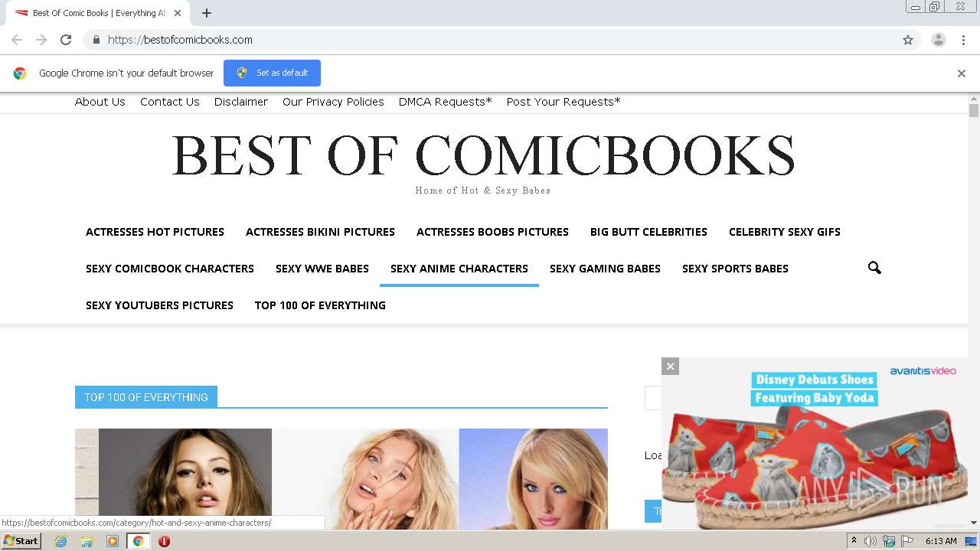Open Actresses Bikini Pictures menu item
Screen dimensions: 980x551
[320, 232]
